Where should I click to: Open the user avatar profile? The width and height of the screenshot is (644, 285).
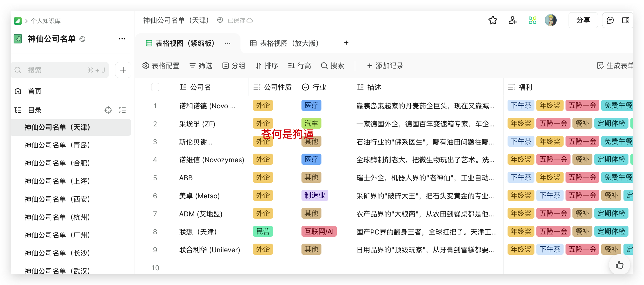551,20
